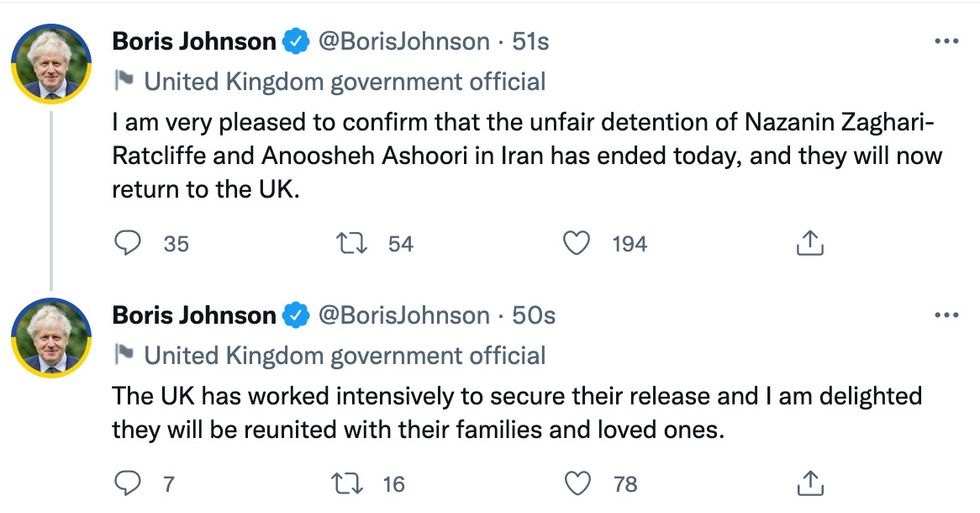The image size is (980, 513).
Task: Open the 50s timestamp of second tweet
Action: (x=533, y=315)
